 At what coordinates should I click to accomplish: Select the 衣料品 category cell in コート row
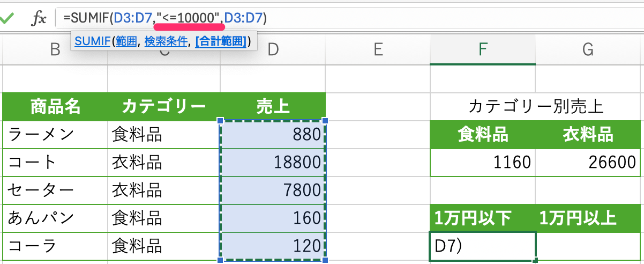(164, 162)
